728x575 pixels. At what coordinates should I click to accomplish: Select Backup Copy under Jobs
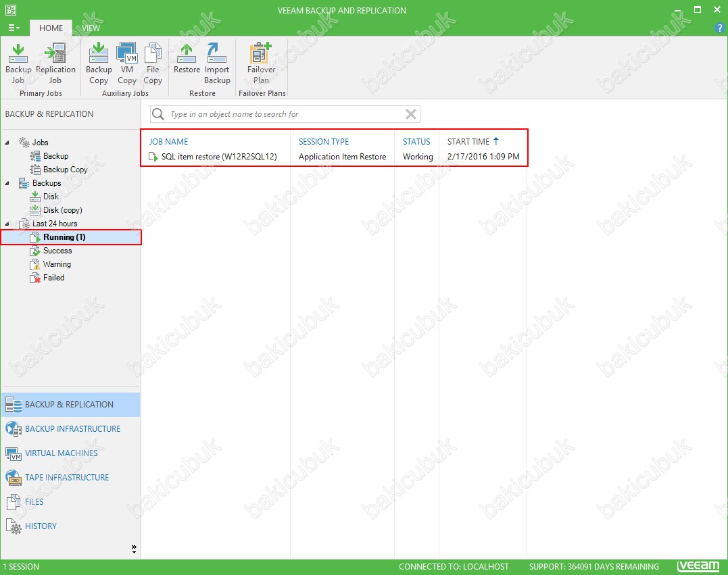click(65, 170)
